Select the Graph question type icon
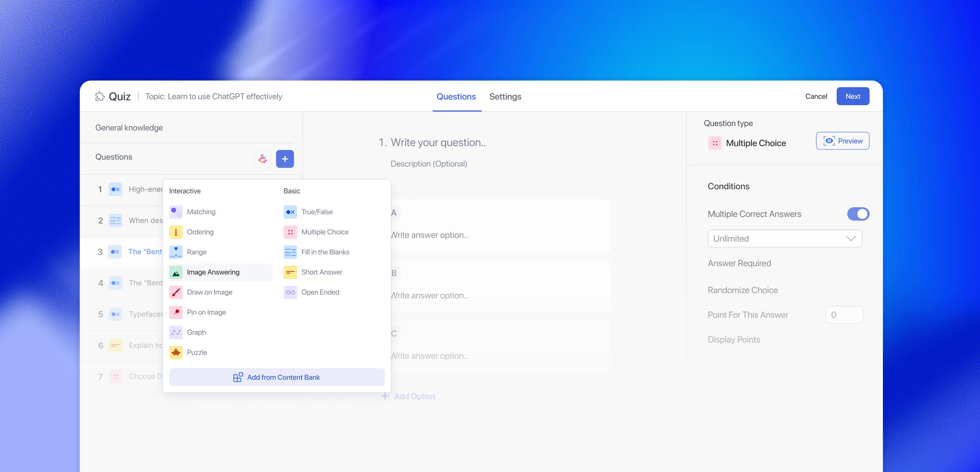Viewport: 980px width, 472px height. point(176,332)
